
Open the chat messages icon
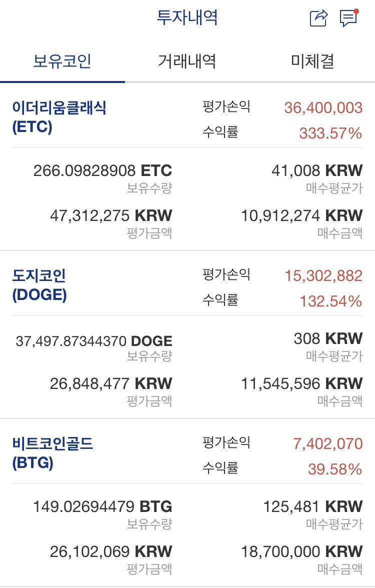point(348,18)
